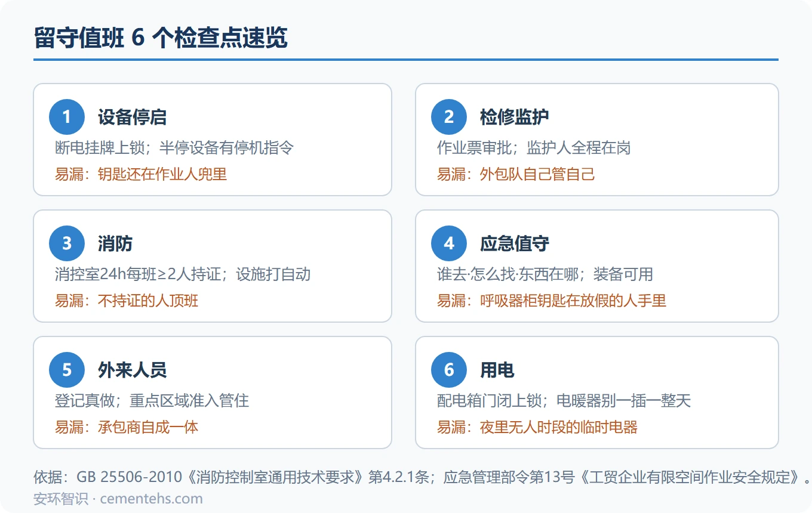Select the heading 检修监护
Screen dimensions: 812x513
515,117
